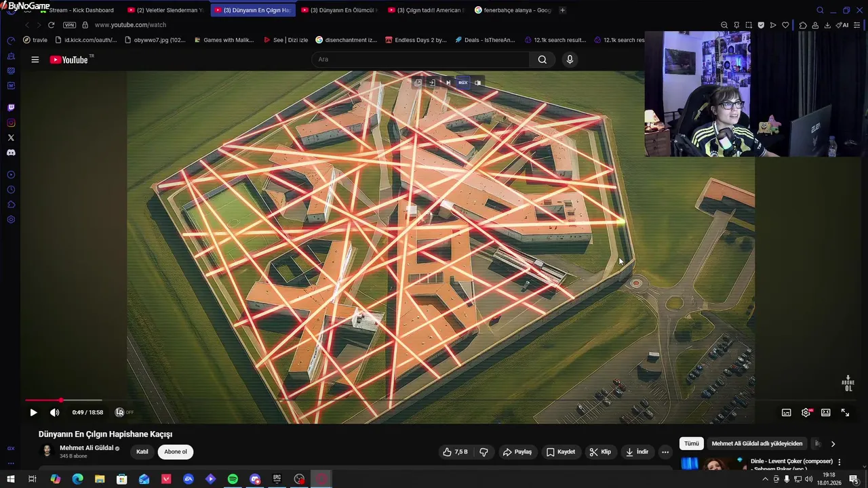Select 'Mehmet Ali Güldal adlı yükleyiciden' chip
Screen dimensions: 868x488
click(757, 444)
